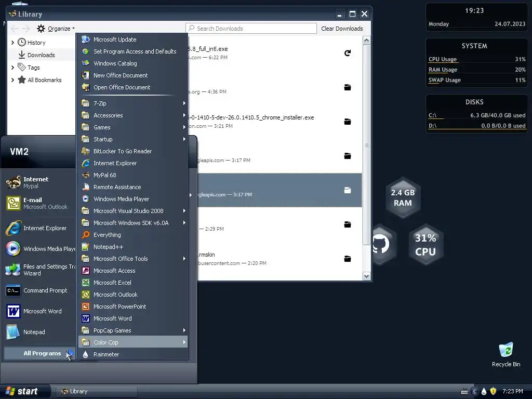Click the Rainmeter tray icon in taskbar

pos(484,392)
